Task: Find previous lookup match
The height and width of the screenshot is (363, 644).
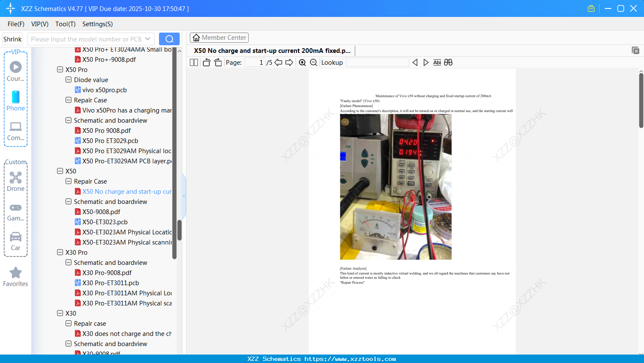Action: [x=415, y=63]
